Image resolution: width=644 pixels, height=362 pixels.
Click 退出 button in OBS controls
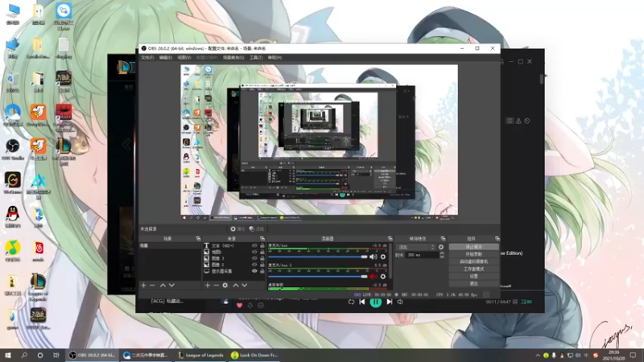click(x=473, y=284)
